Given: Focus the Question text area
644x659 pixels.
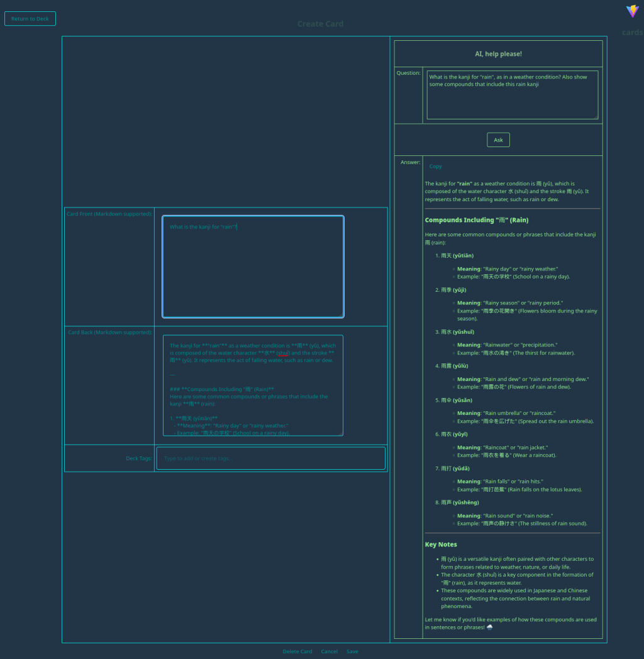Looking at the screenshot, I should [x=512, y=95].
